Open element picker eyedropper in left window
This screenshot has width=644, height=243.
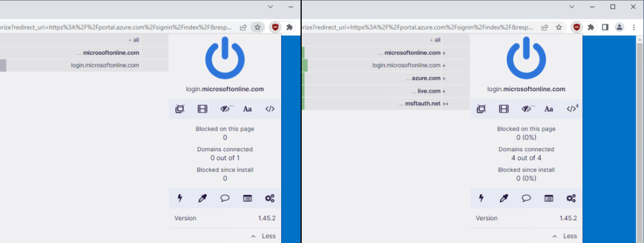pyautogui.click(x=202, y=199)
